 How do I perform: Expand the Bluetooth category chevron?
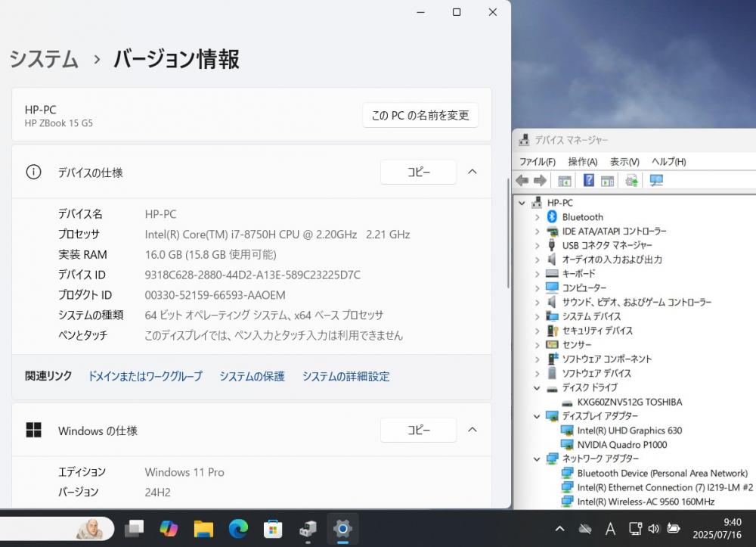tap(537, 218)
